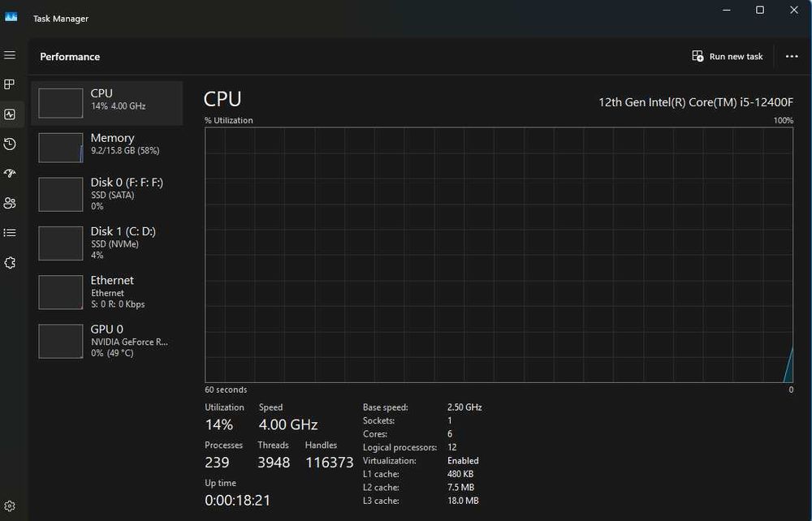The image size is (812, 521).
Task: Open Users page icon
Action: click(x=10, y=203)
